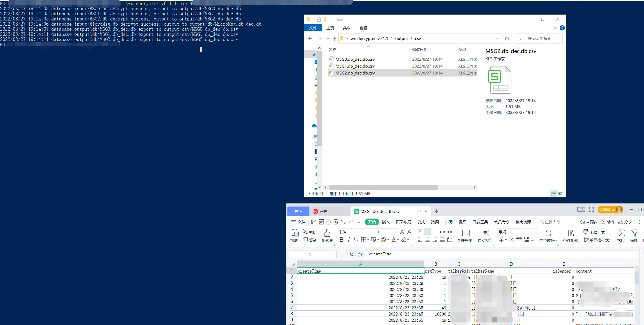Click the filter funnel icon
Viewport: 644px width, 325px height.
point(635,233)
